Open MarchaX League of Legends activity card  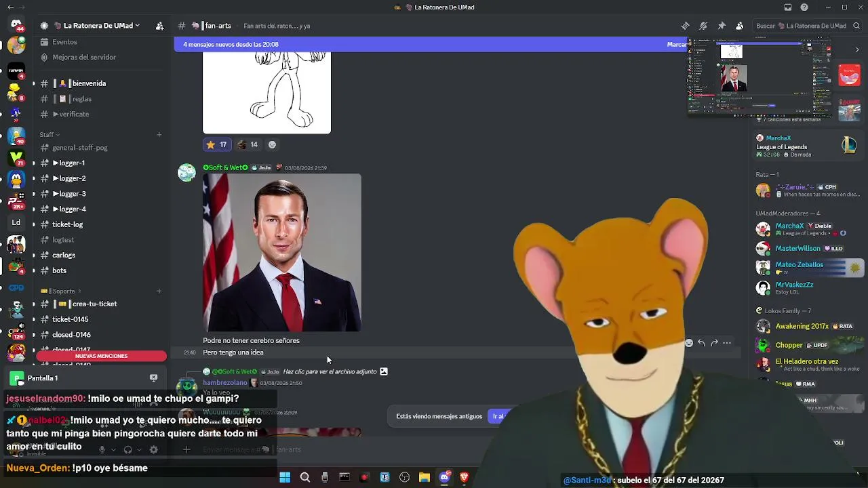(808, 146)
